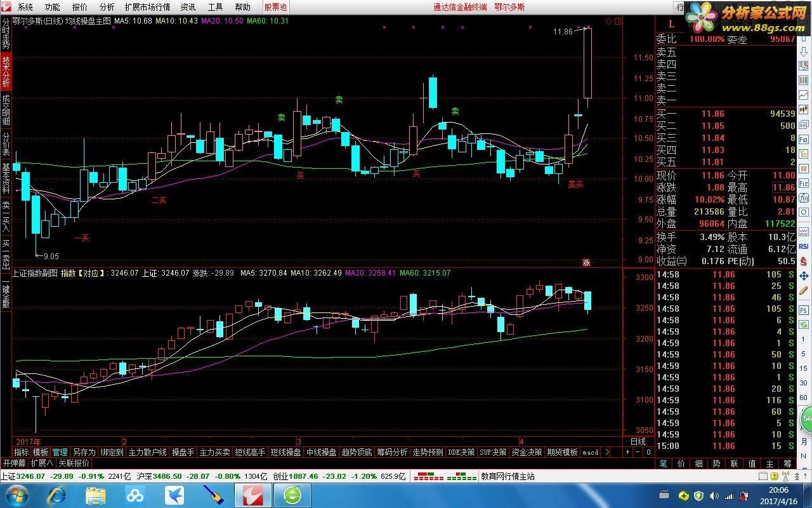
Task: Click the wavy indicator lines icon
Action: click(804, 231)
